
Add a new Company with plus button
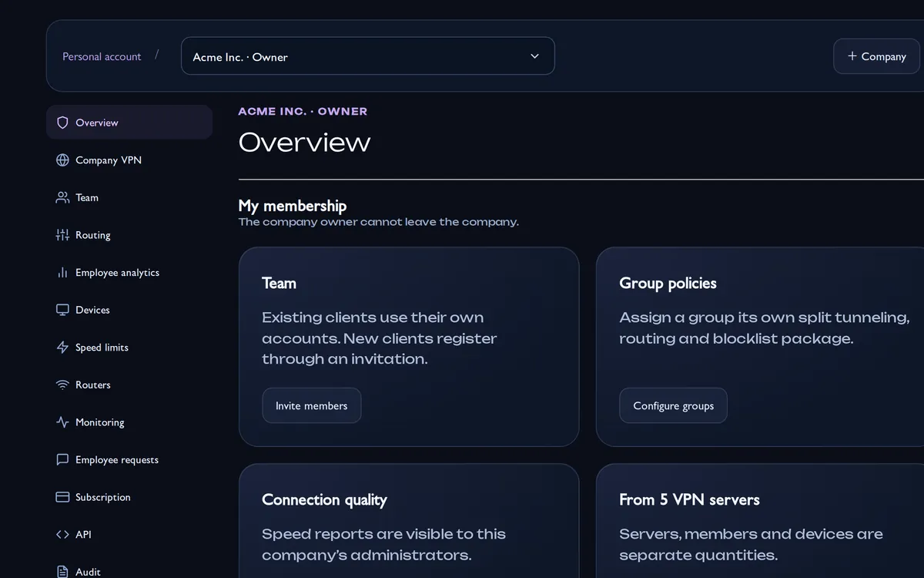[876, 56]
